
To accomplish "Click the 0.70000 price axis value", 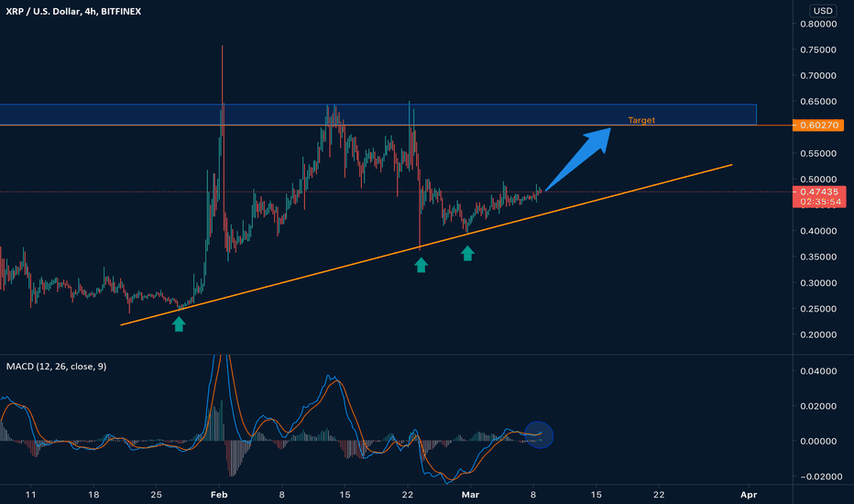I will tap(818, 76).
